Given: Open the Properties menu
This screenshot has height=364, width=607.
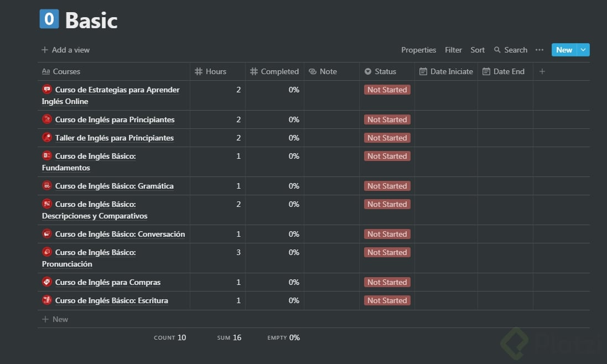Looking at the screenshot, I should click(x=418, y=50).
